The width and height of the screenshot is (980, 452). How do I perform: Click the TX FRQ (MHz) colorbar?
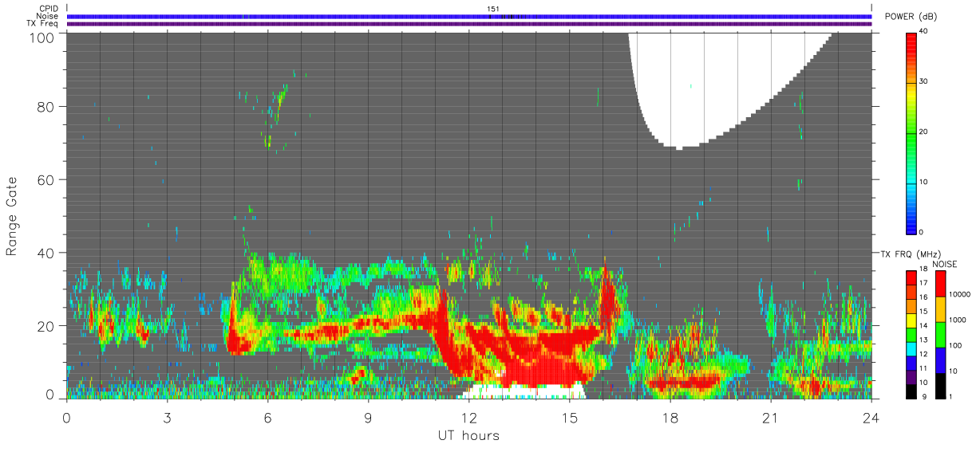click(911, 335)
